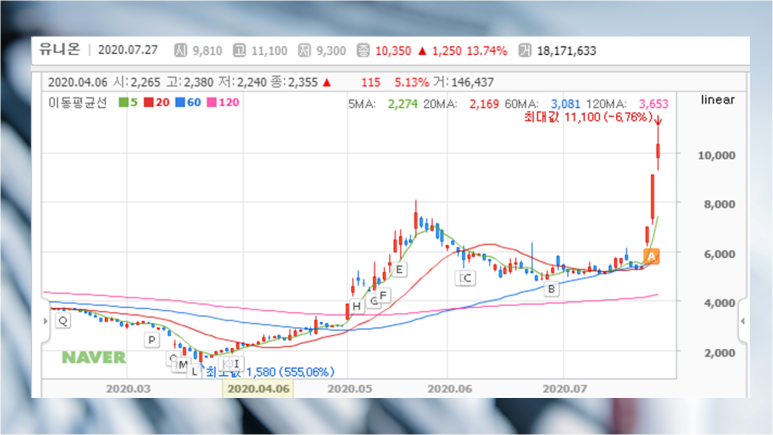This screenshot has width=773, height=435.
Task: Click the 종:2,355 close in info row
Action: (x=294, y=82)
